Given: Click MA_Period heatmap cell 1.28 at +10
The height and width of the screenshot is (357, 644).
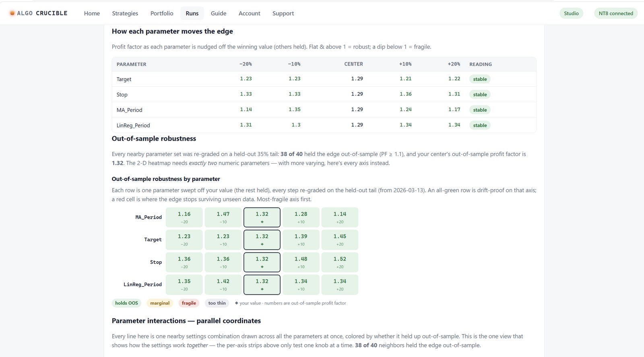Looking at the screenshot, I should pos(301,217).
